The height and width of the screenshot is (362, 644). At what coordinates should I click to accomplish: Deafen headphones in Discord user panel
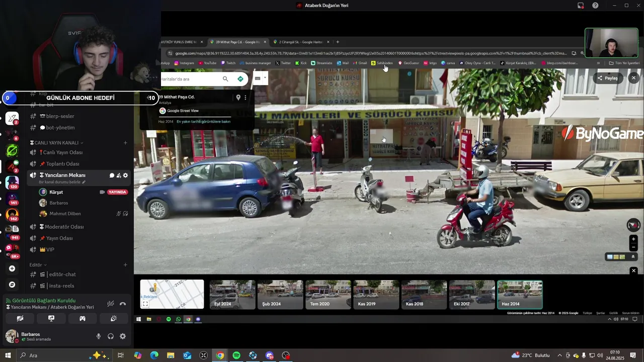tap(111, 336)
